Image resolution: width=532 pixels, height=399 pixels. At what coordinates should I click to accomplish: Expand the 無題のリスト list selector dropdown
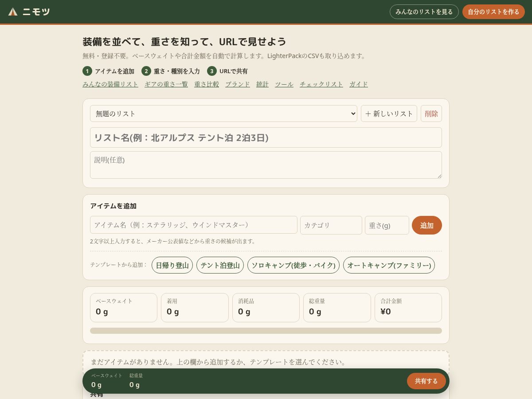(223, 113)
